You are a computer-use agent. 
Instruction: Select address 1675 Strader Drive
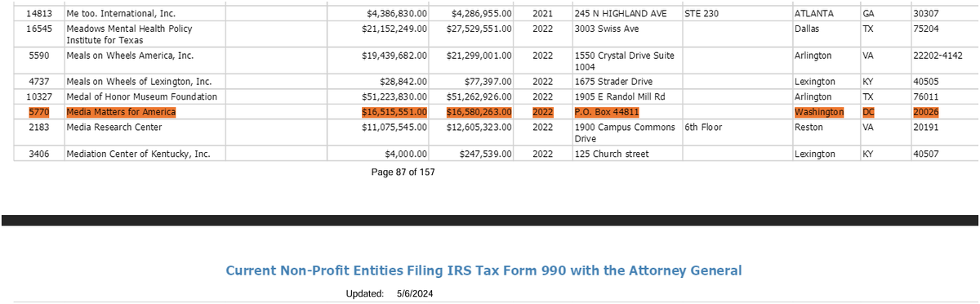[x=614, y=82]
